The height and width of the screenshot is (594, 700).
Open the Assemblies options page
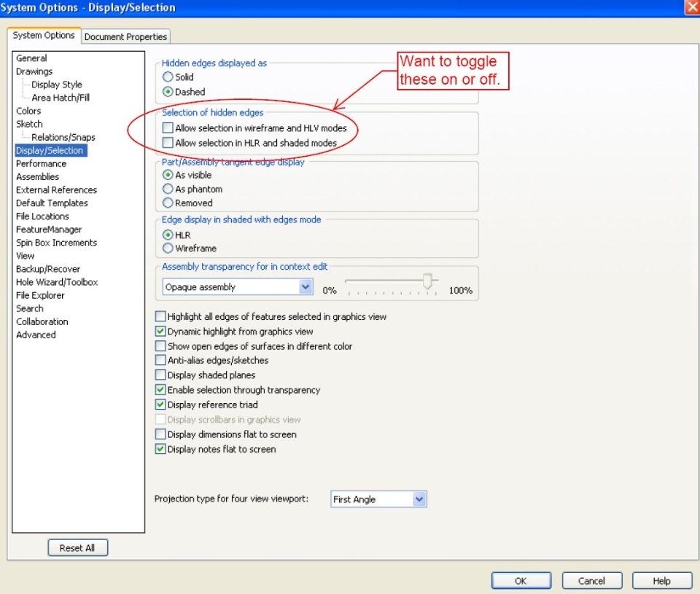point(37,176)
